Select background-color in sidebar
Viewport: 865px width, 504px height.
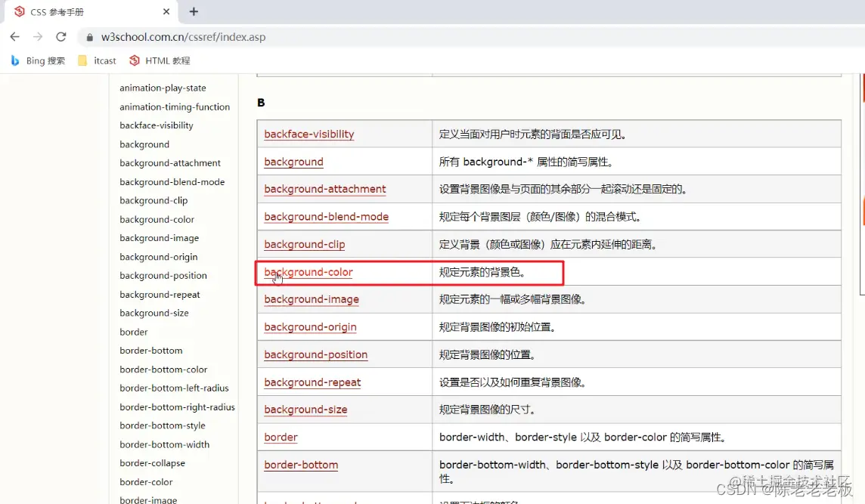(157, 219)
